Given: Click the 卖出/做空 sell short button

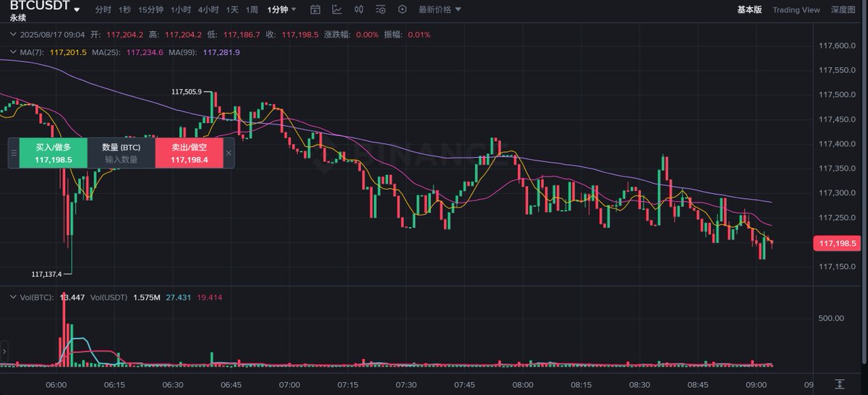Looking at the screenshot, I should [190, 153].
